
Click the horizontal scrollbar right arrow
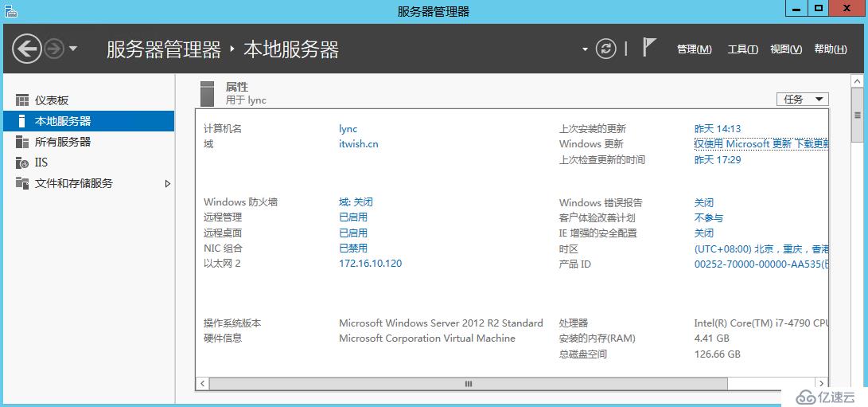[822, 384]
